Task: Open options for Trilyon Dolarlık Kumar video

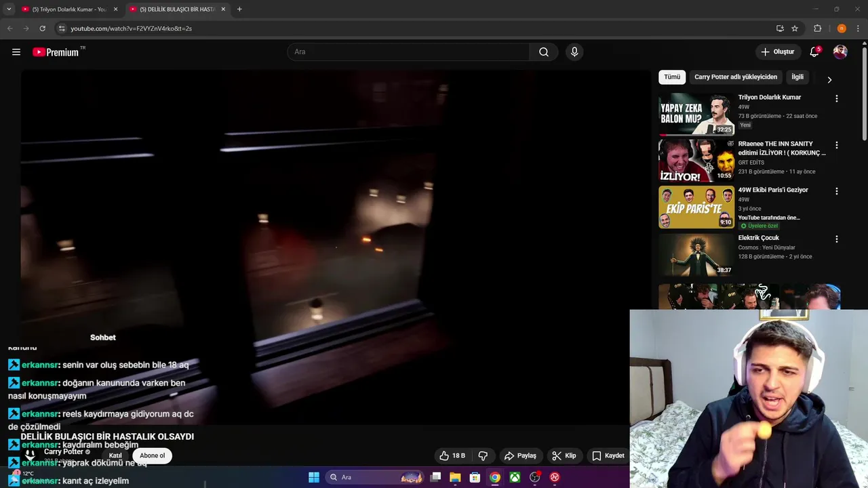Action: tap(836, 98)
